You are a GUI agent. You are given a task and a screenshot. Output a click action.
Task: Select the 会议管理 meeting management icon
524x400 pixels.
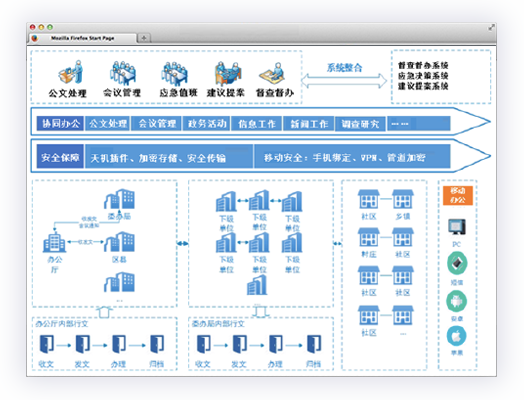coord(123,73)
